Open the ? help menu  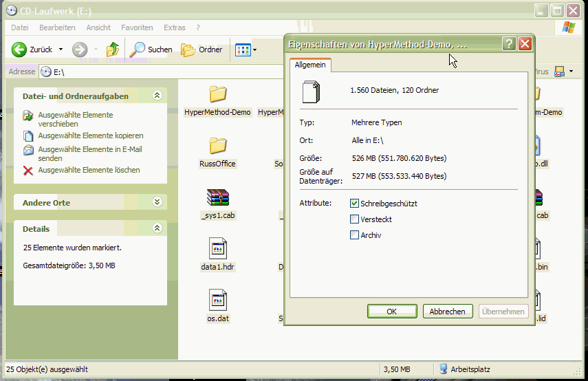(198, 28)
